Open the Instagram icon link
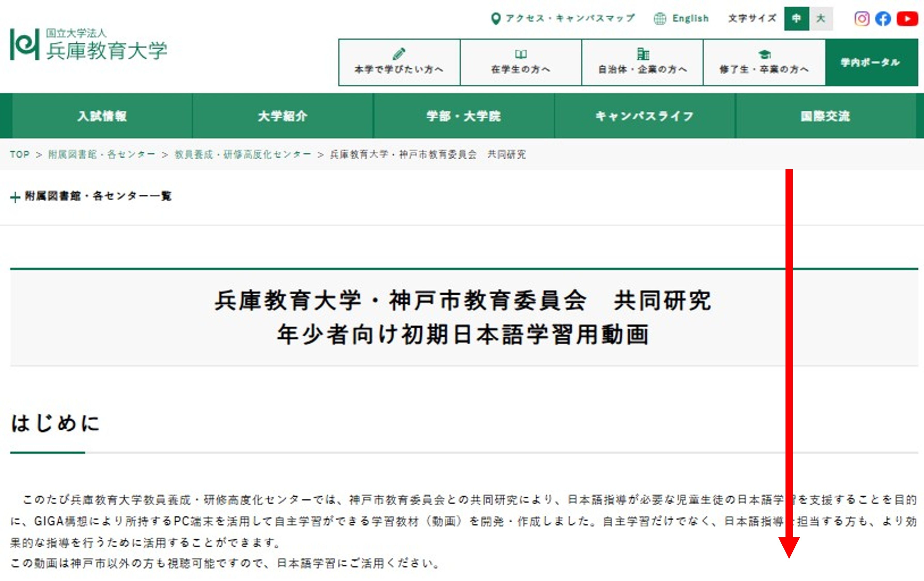The image size is (924, 581). coord(861,19)
